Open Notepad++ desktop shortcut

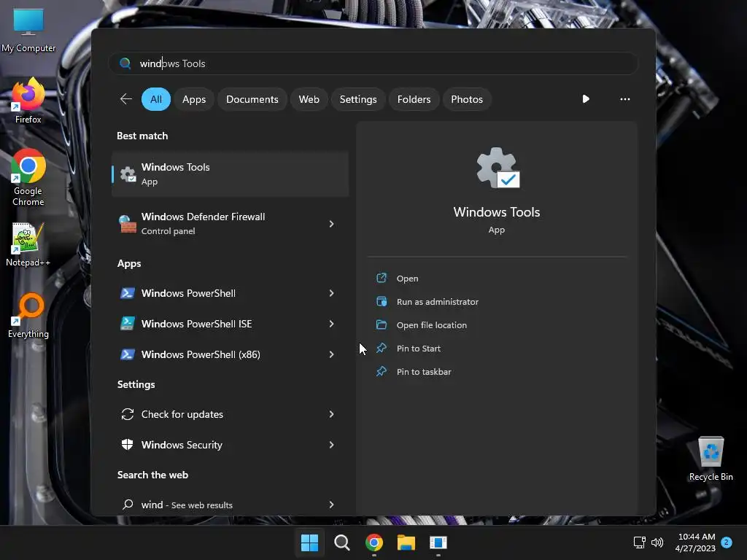[x=28, y=244]
